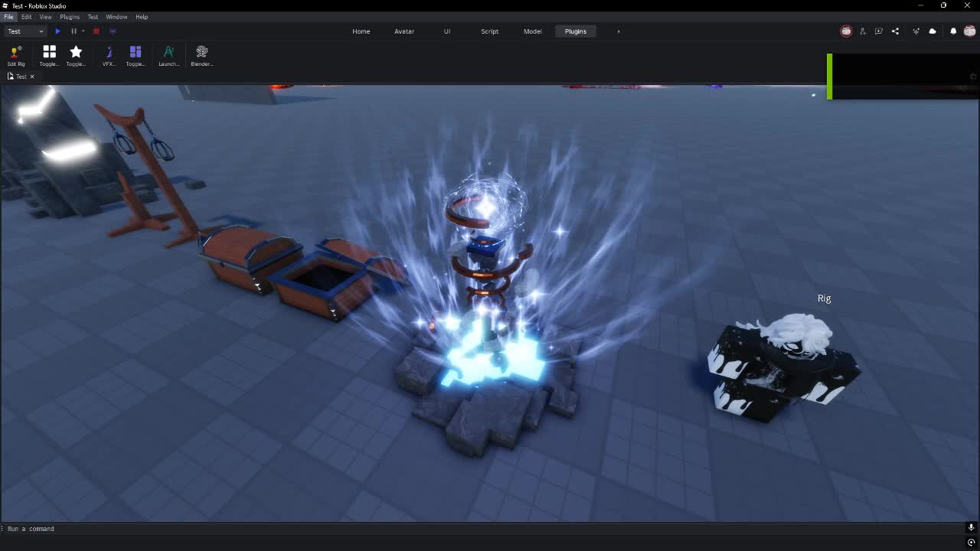Click the bottom-right status corner icon
Image resolution: width=980 pixels, height=551 pixels.
pos(971,543)
